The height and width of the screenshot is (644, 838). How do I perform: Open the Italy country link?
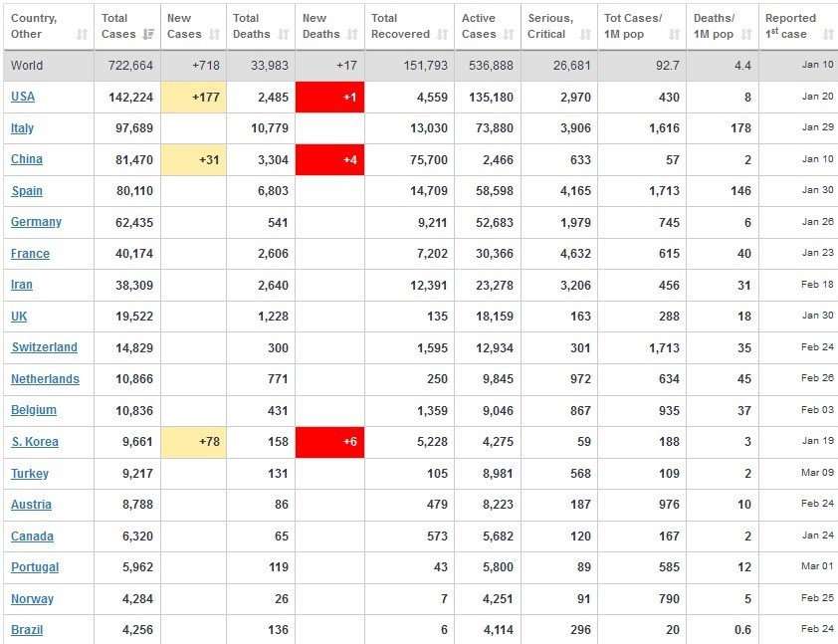click(x=23, y=128)
